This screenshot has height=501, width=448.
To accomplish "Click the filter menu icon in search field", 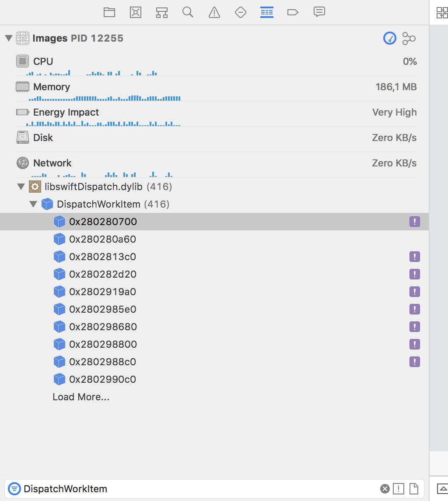I will click(14, 488).
